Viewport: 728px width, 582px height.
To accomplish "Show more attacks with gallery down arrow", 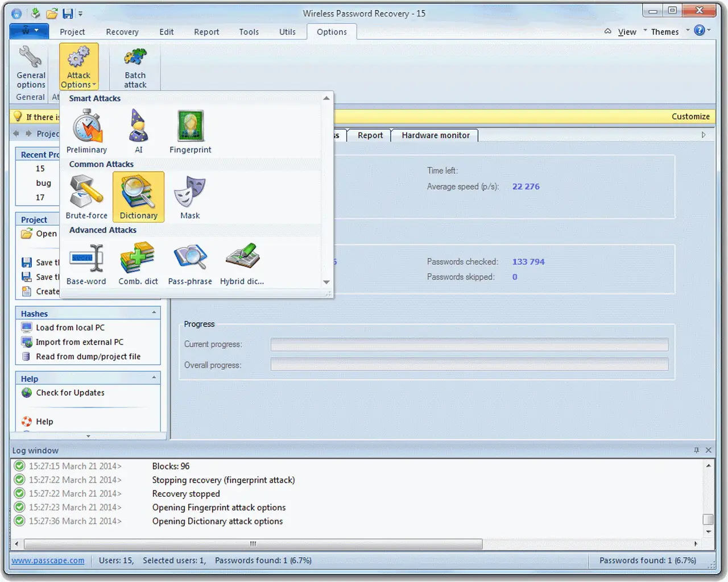I will coord(326,282).
